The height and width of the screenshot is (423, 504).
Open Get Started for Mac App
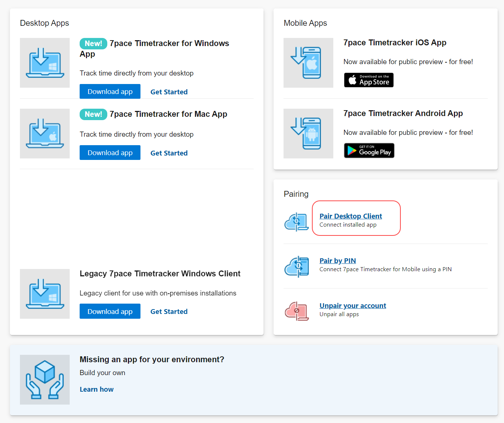click(169, 153)
